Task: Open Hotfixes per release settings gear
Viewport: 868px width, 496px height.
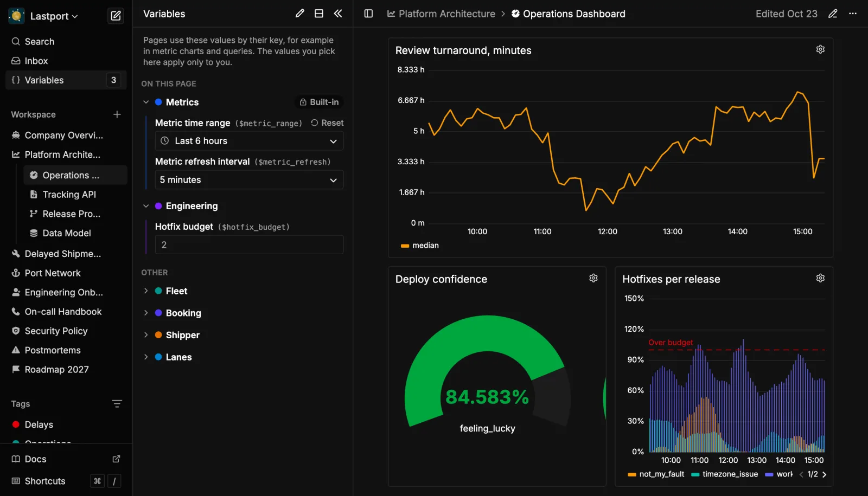Action: [x=820, y=278]
